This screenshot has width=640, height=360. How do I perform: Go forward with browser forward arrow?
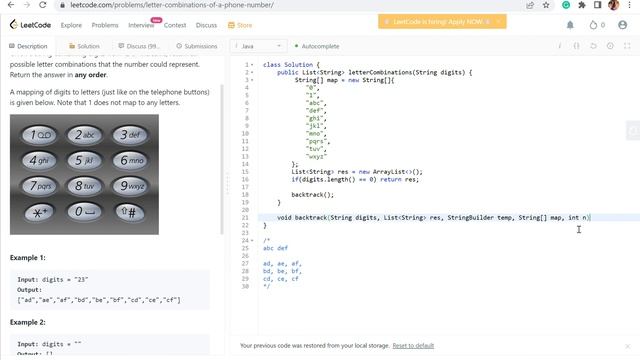pos(27,5)
